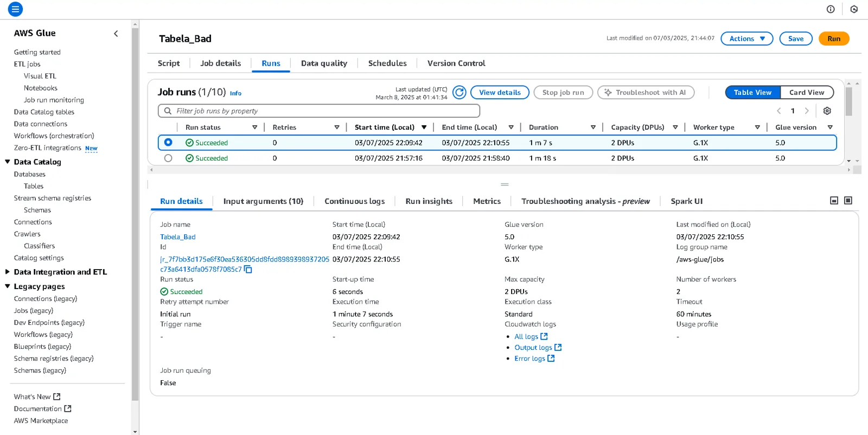Screen dimensions: 868x435
Task: Refresh the job runs list
Action: [459, 93]
